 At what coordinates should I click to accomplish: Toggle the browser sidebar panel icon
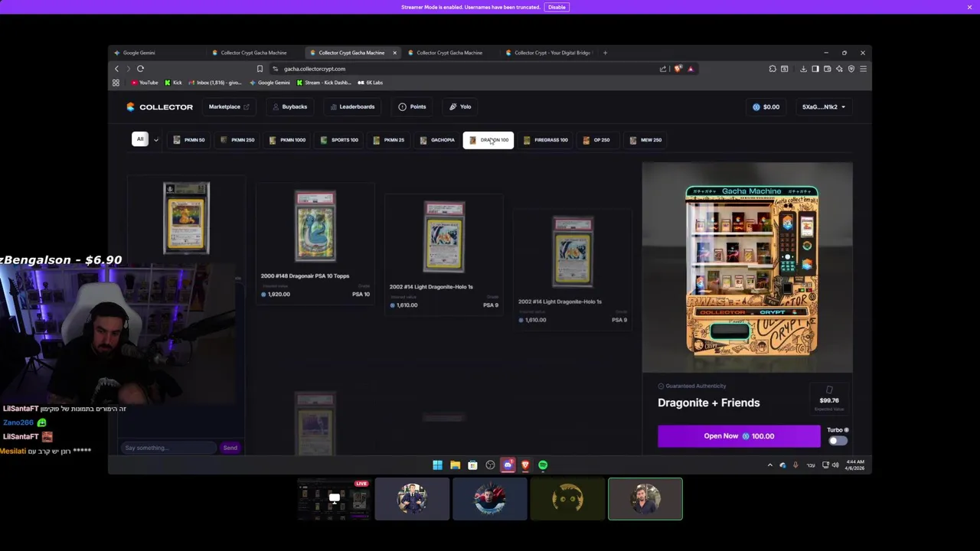tap(815, 69)
